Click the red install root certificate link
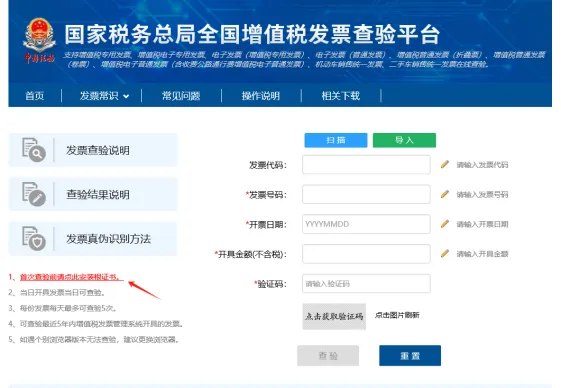 [x=72, y=277]
